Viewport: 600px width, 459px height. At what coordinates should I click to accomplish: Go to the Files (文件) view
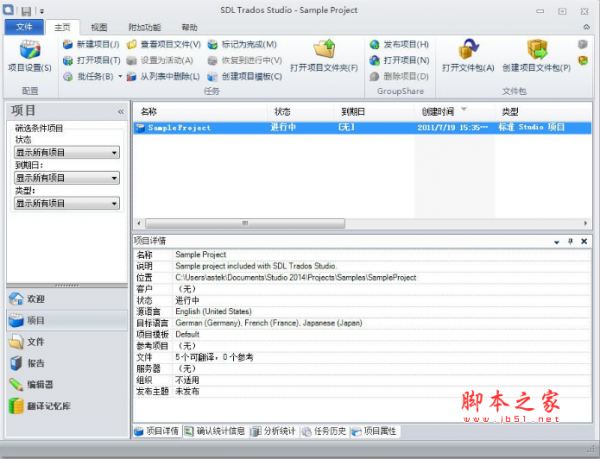click(x=67, y=342)
